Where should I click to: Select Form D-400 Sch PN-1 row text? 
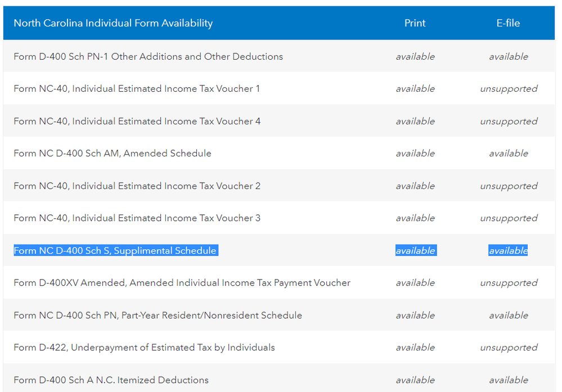(148, 56)
